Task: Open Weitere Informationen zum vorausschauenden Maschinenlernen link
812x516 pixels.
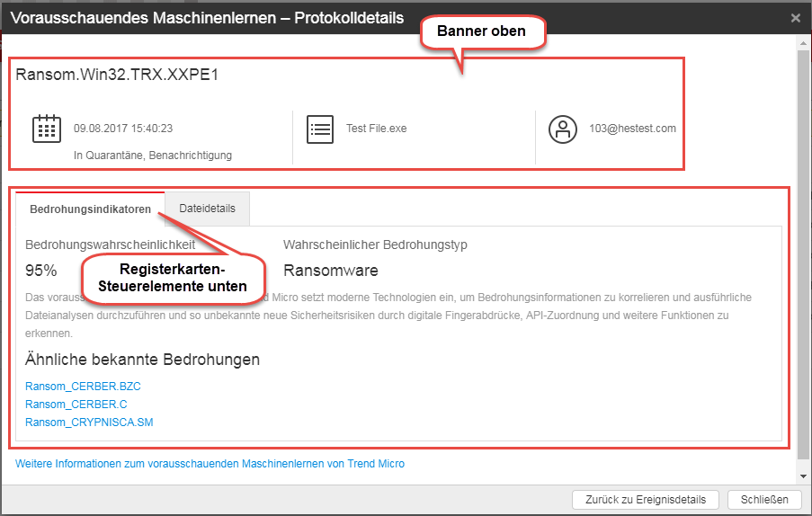Action: [210, 464]
